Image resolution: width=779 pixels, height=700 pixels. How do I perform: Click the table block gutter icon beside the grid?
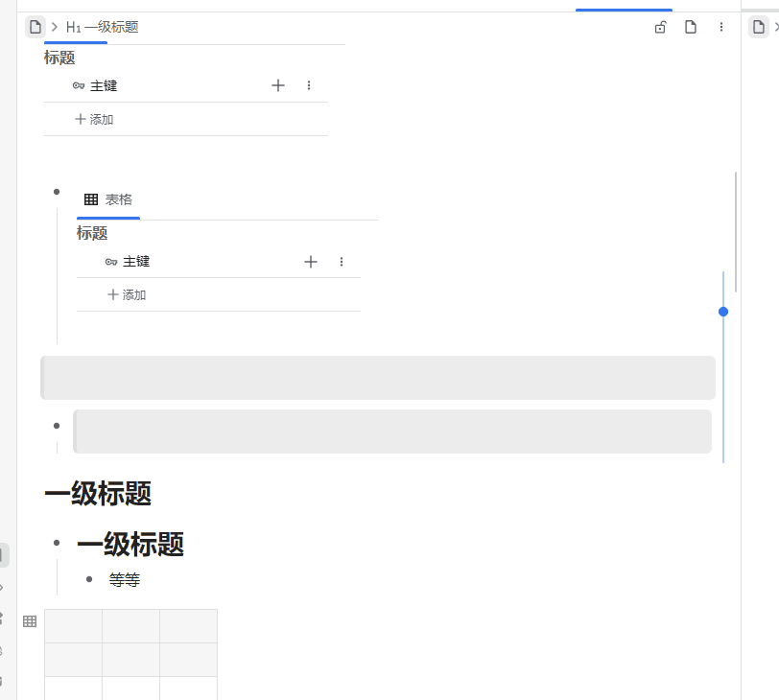point(30,620)
